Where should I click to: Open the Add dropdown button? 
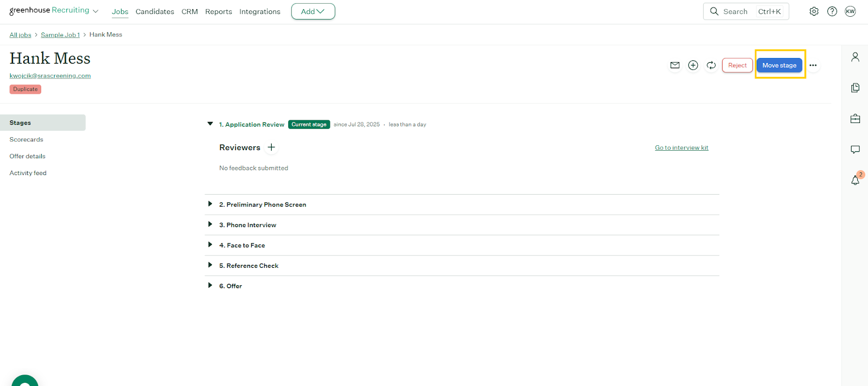(x=313, y=11)
